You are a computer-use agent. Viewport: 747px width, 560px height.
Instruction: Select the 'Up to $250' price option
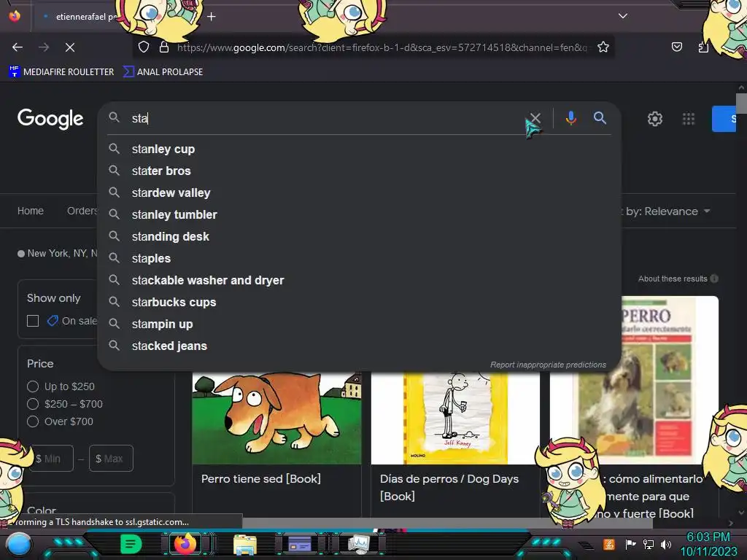click(33, 386)
